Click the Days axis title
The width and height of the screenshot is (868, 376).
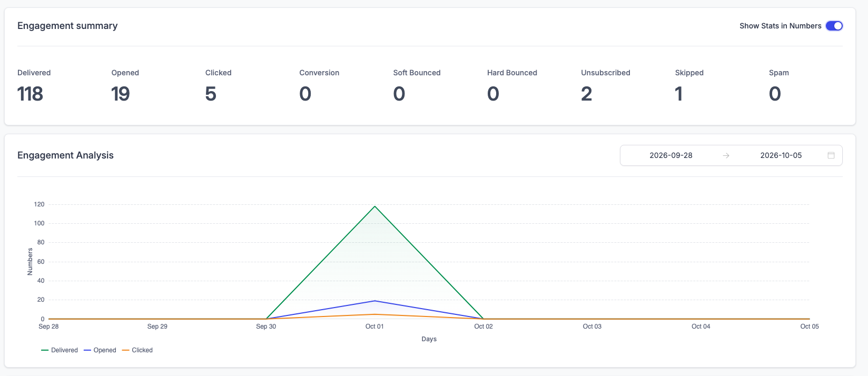(x=429, y=339)
